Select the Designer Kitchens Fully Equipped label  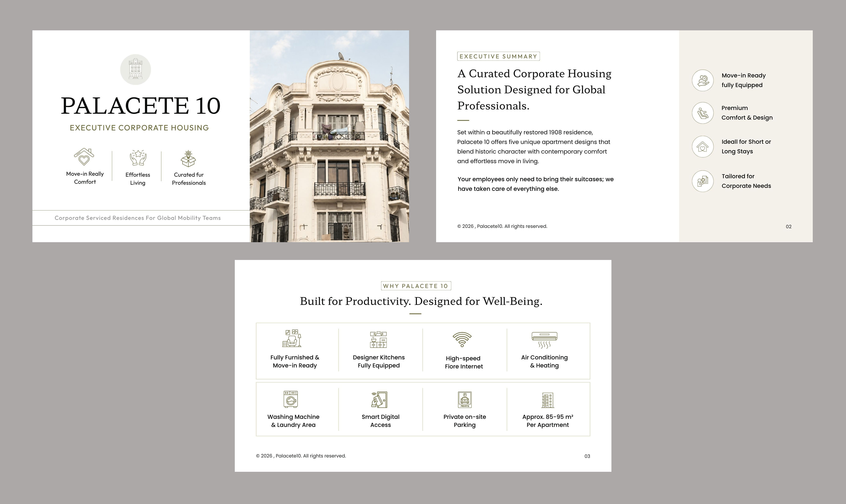pyautogui.click(x=379, y=361)
